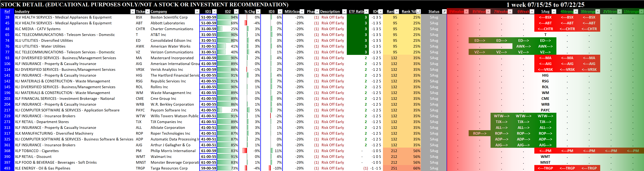Select the AT&T Inc company cell

pos(158,34)
